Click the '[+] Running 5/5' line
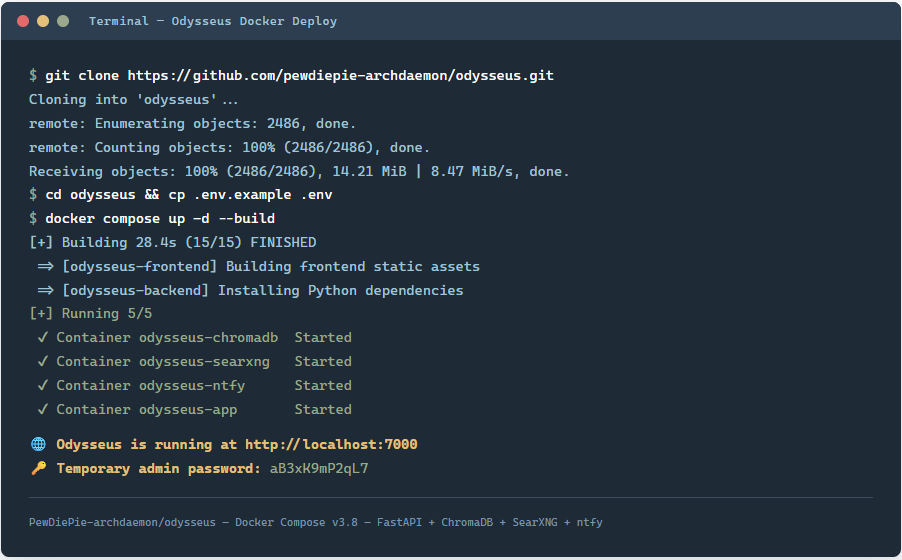Image resolution: width=902 pixels, height=560 pixels. (90, 314)
